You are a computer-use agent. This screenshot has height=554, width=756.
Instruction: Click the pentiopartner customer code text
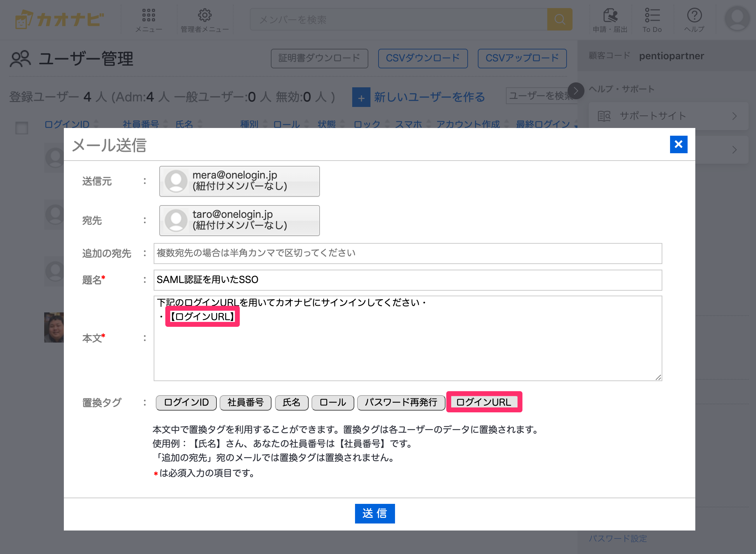(x=671, y=56)
